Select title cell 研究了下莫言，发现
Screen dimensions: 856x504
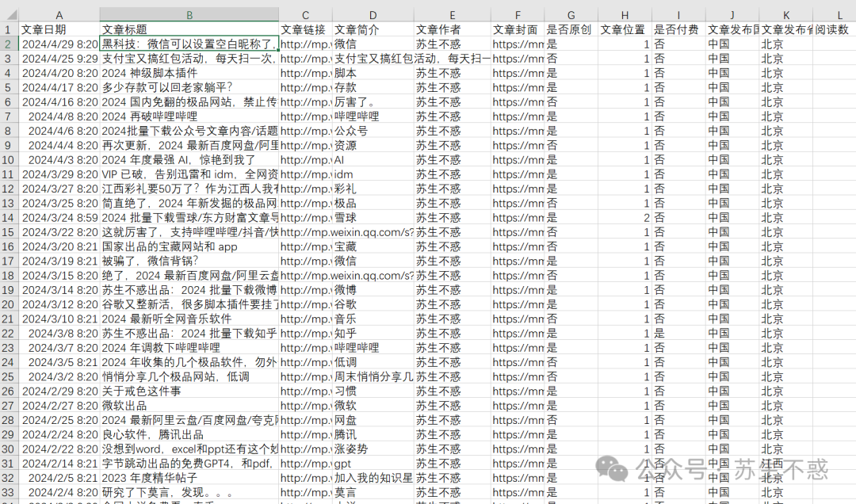click(189, 493)
